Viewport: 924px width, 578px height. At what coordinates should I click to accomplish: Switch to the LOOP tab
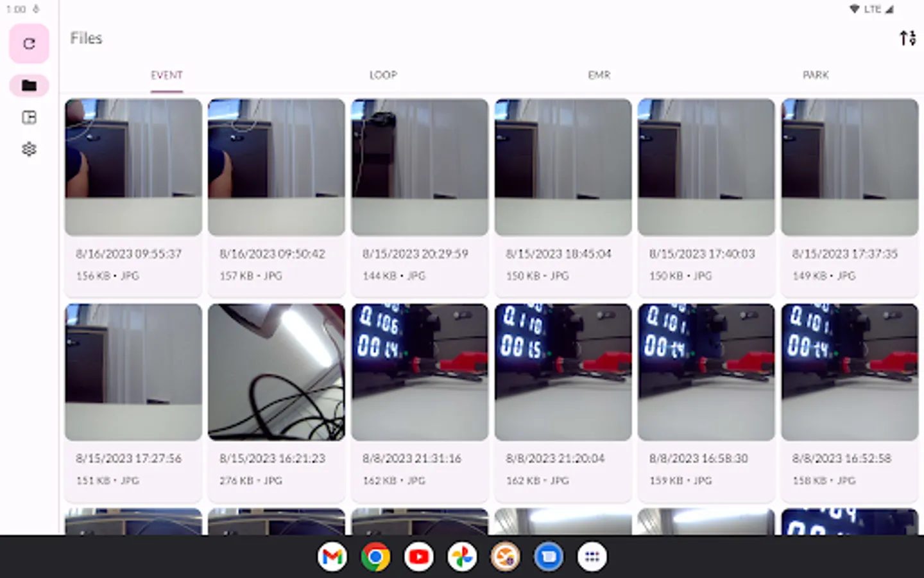(x=383, y=75)
